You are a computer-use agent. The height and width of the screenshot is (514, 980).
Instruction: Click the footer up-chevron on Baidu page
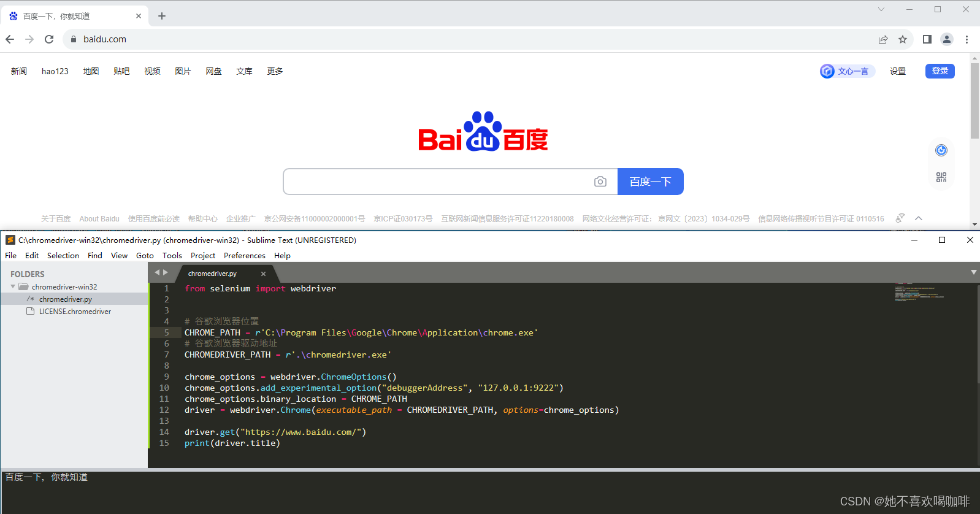(x=919, y=218)
